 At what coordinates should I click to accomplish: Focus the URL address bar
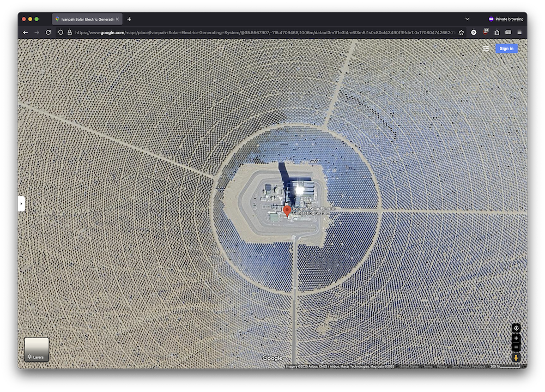262,33
